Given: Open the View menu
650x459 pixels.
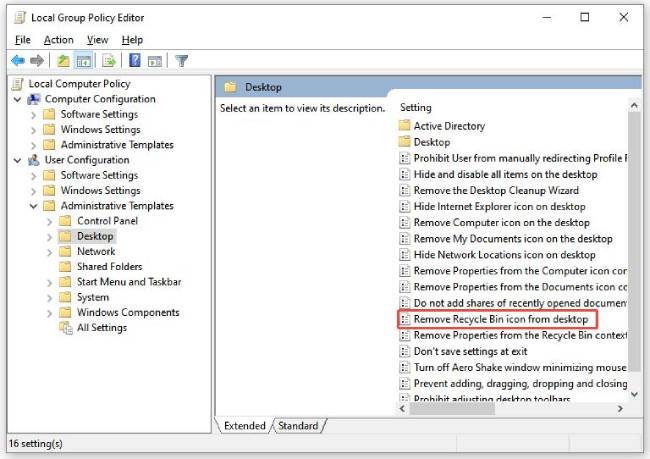Looking at the screenshot, I should pos(97,40).
